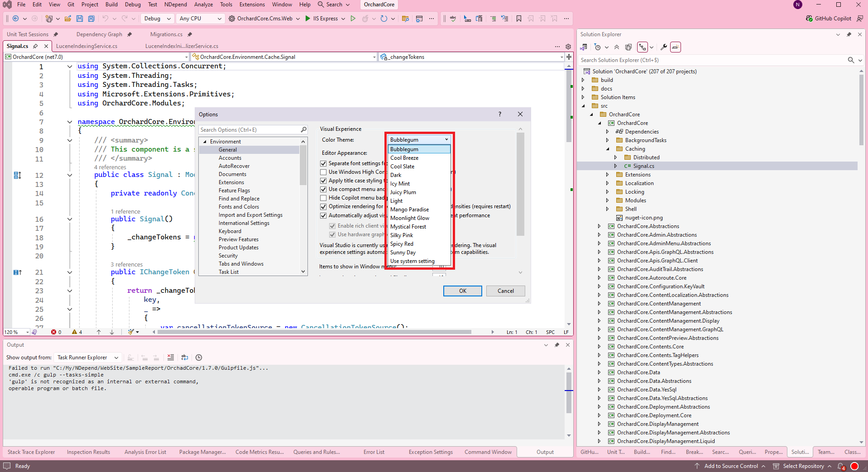Expand the build folder in Solution Explorer
The image size is (868, 472).
click(583, 80)
